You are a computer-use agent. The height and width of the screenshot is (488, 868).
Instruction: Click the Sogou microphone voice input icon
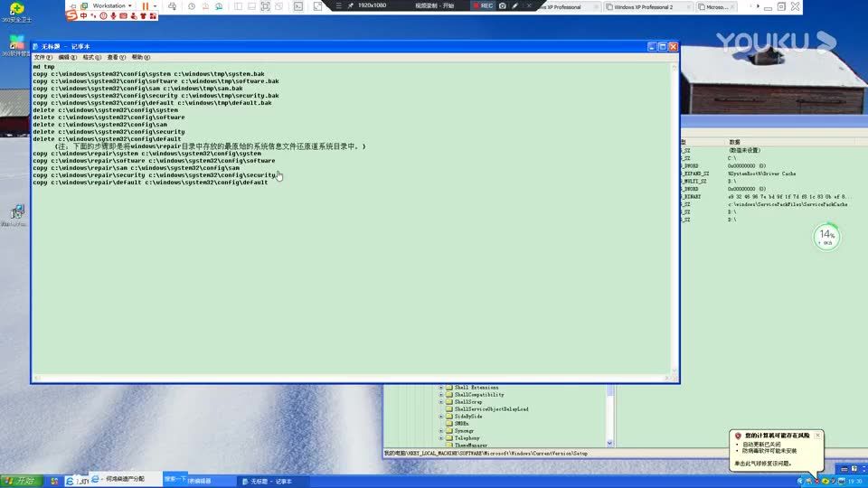pos(114,16)
